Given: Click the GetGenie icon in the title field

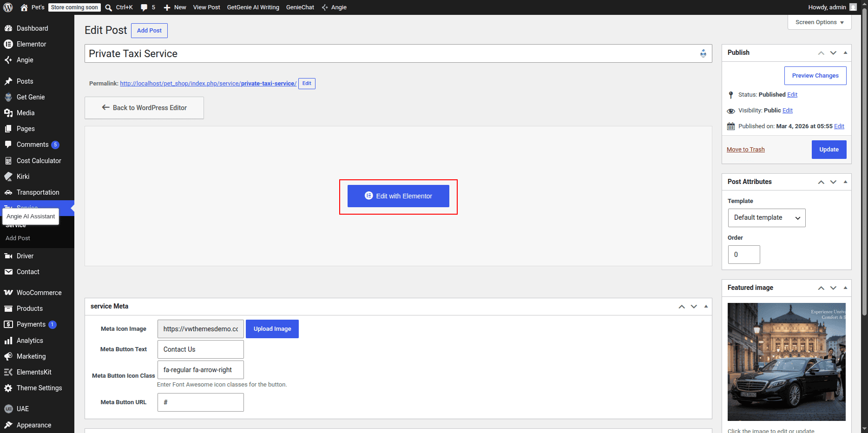Looking at the screenshot, I should click(703, 53).
